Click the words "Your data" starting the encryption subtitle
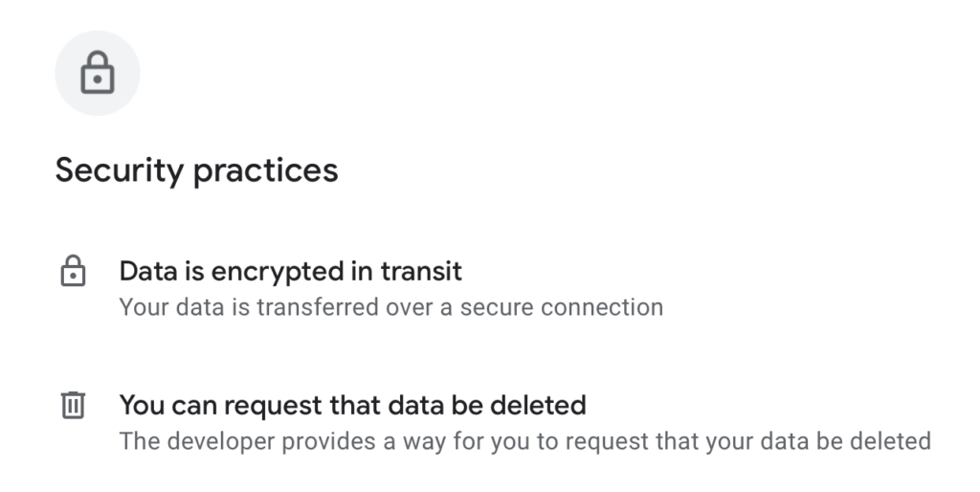Image resolution: width=980 pixels, height=492 pixels. coord(159,308)
